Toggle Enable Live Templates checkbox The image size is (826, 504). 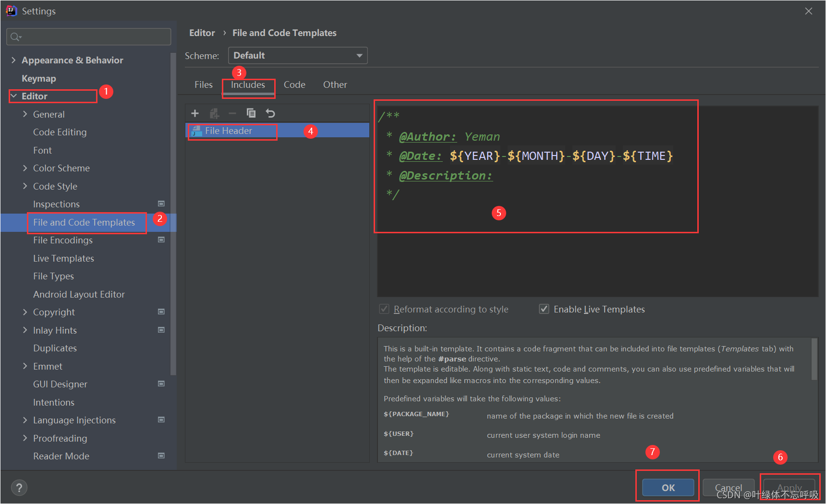pyautogui.click(x=544, y=309)
